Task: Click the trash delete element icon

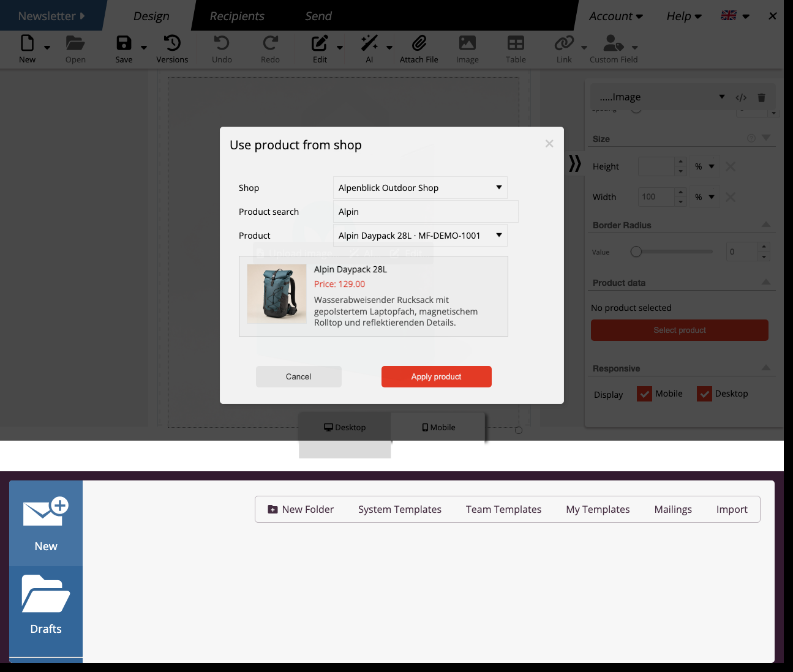Action: pyautogui.click(x=761, y=97)
